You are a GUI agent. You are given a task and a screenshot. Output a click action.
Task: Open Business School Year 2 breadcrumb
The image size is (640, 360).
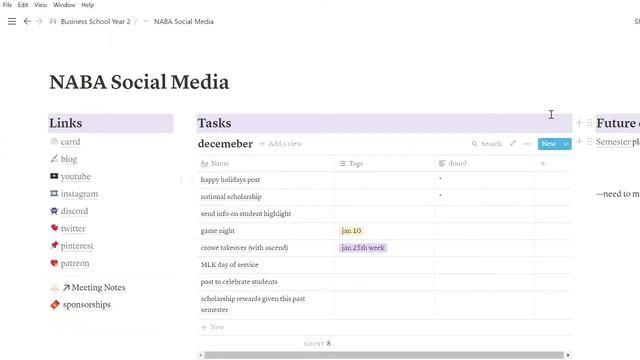click(x=96, y=21)
